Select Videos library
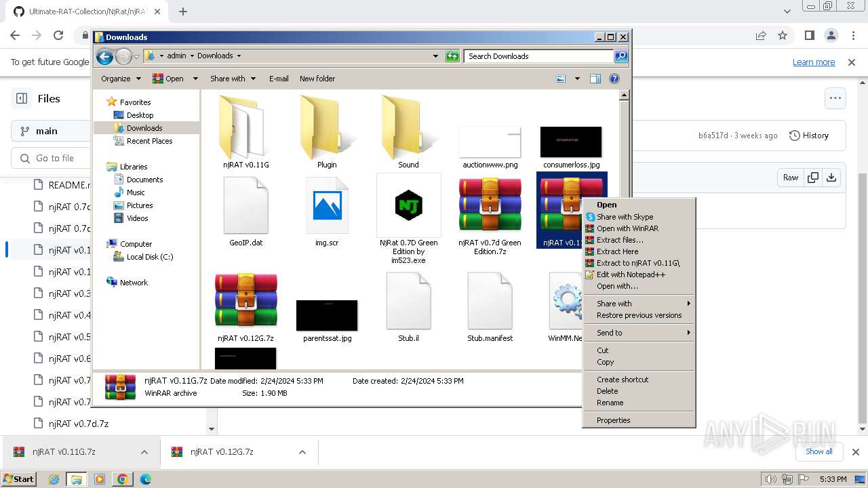868x488 pixels. tap(137, 218)
